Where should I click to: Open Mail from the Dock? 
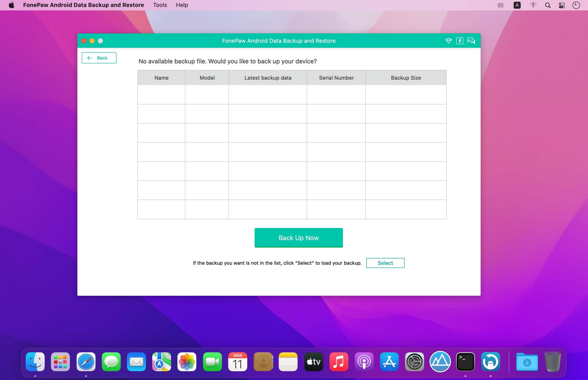pyautogui.click(x=136, y=362)
